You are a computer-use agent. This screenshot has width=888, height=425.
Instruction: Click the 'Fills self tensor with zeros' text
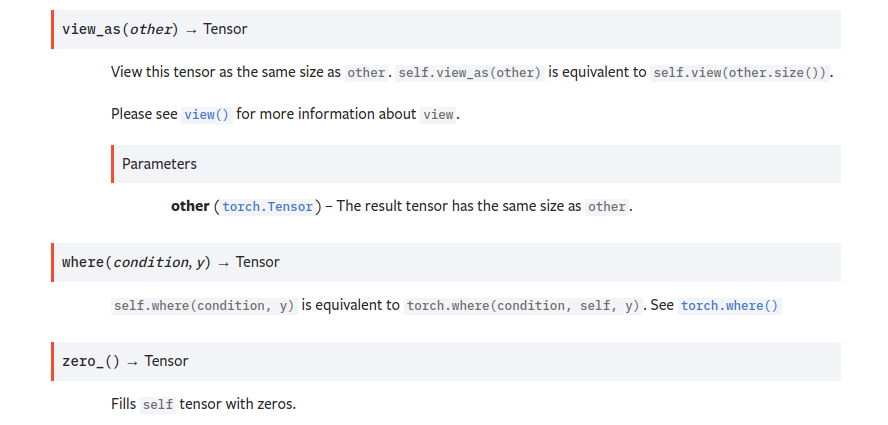(204, 405)
